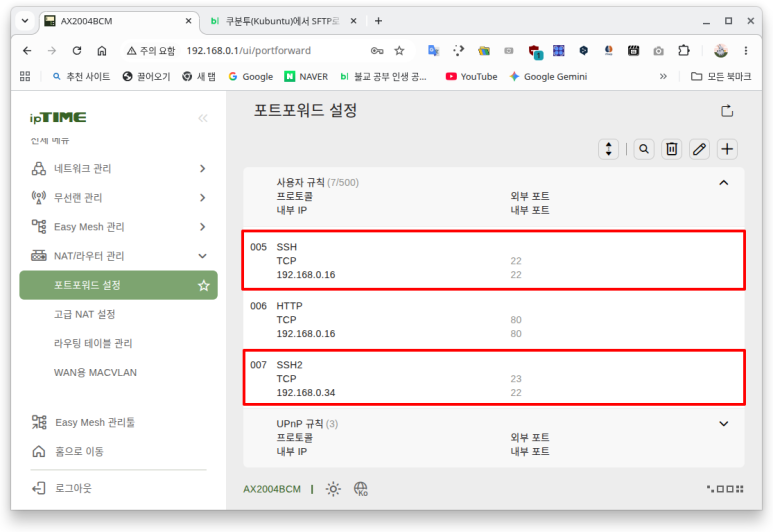Click AX2004BCM model name in footer
The height and width of the screenshot is (532, 773).
point(272,489)
